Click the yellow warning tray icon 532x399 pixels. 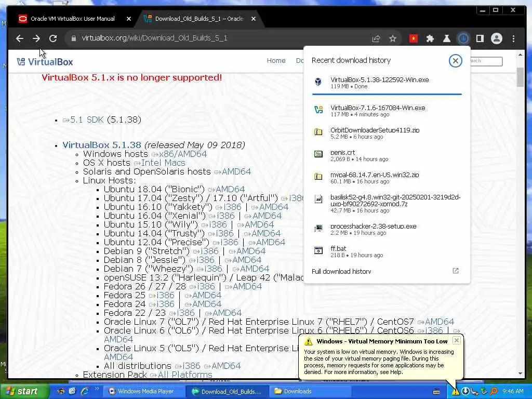455,392
